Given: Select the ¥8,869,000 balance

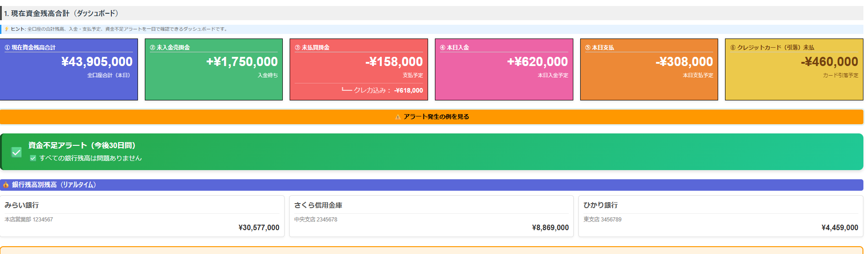Looking at the screenshot, I should [550, 227].
